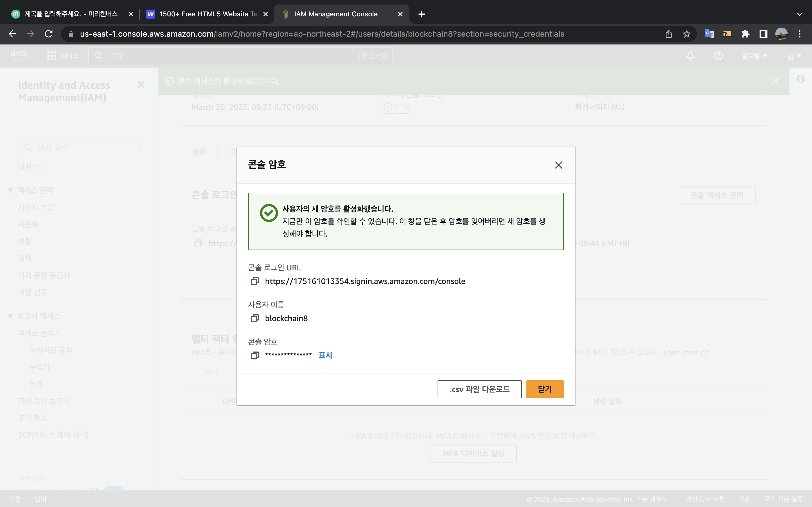Screen dimensions: 812x507
Task: Reload the current page
Action: [49, 34]
